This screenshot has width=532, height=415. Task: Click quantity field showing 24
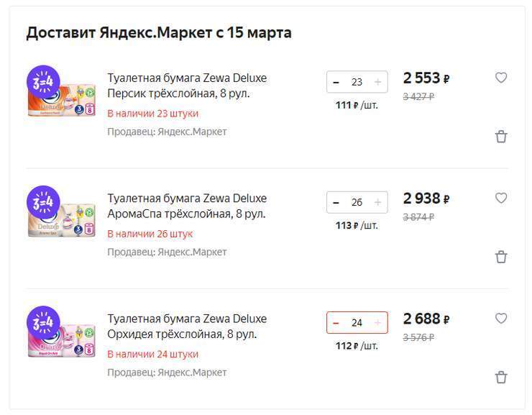[x=357, y=323]
